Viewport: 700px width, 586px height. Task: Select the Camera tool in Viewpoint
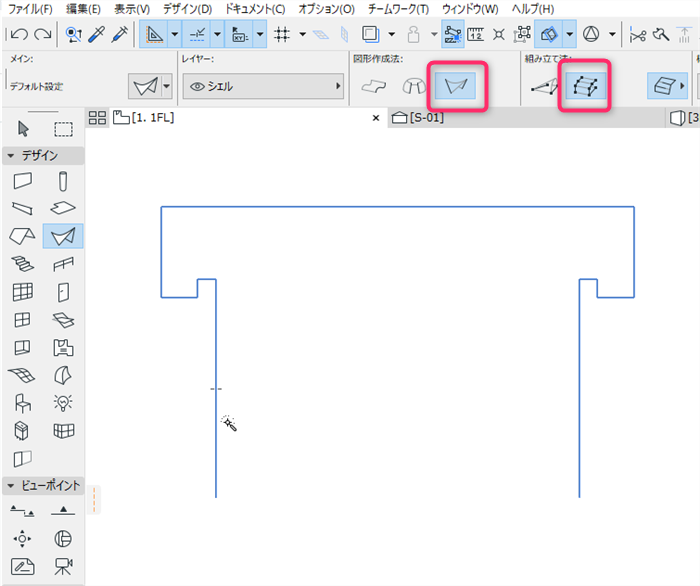[x=63, y=566]
